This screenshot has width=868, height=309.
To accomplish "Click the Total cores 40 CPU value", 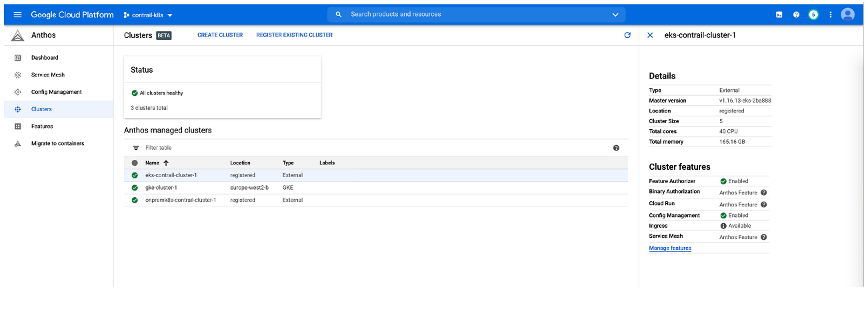I will (728, 132).
